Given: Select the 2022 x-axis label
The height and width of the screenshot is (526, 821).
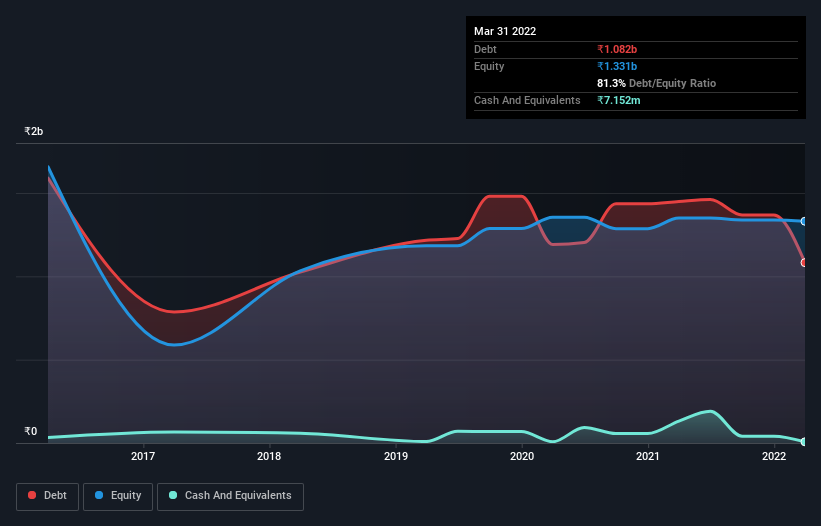Looking at the screenshot, I should (774, 456).
